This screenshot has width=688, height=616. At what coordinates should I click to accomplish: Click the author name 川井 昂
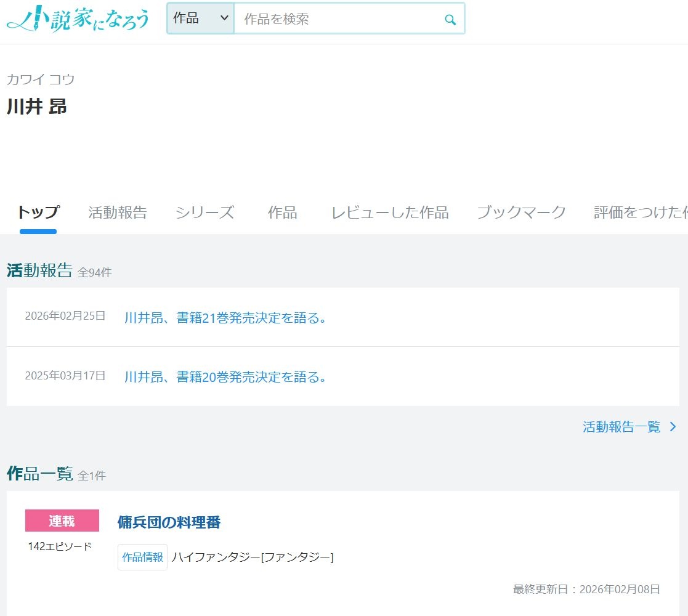click(x=37, y=107)
